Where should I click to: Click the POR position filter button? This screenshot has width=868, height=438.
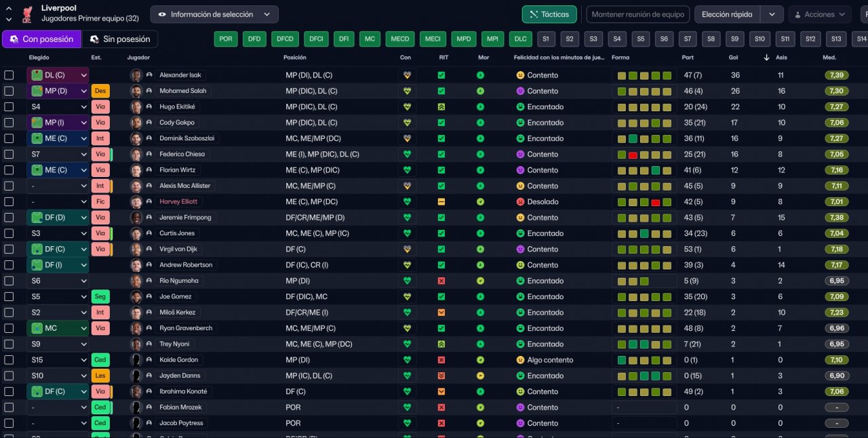[x=226, y=39]
